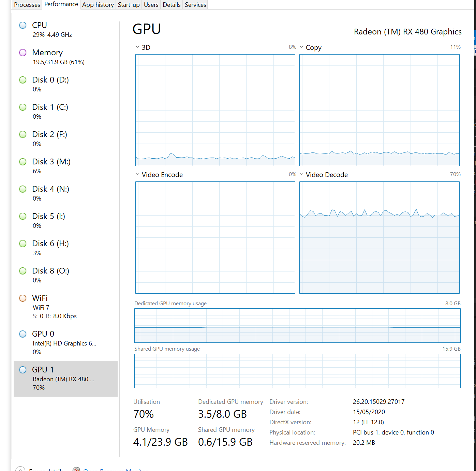
Task: Open the 3D graph type dropdown
Action: pyautogui.click(x=138, y=47)
